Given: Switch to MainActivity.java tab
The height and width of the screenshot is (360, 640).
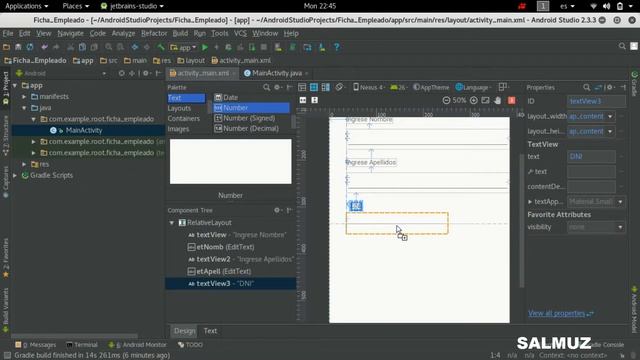Looking at the screenshot, I should tap(276, 73).
